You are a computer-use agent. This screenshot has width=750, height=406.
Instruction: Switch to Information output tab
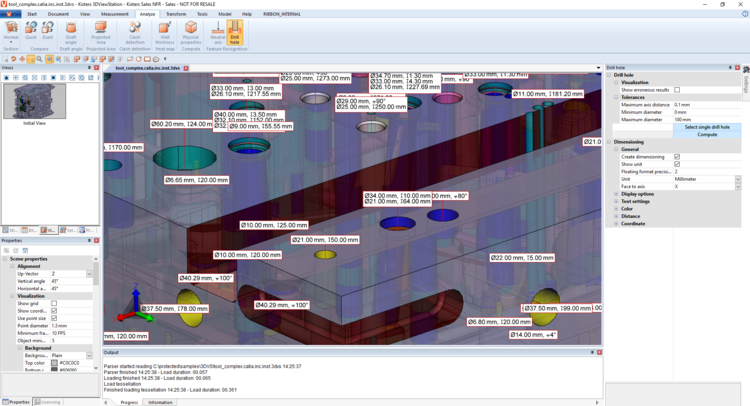[160, 403]
